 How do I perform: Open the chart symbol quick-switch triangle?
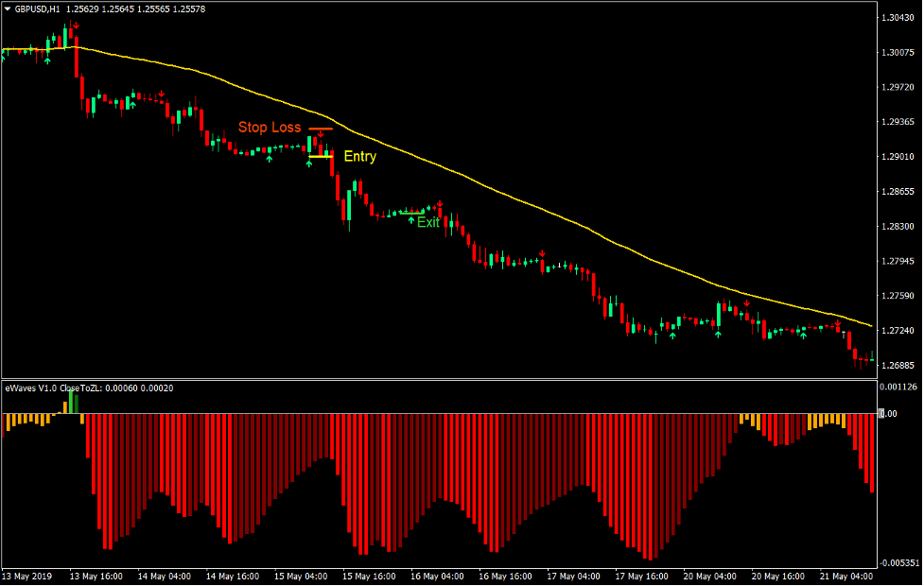click(x=8, y=9)
